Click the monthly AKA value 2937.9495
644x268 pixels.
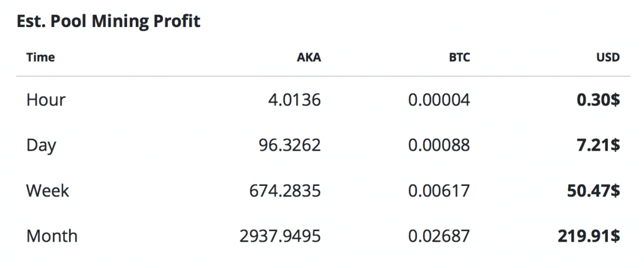pyautogui.click(x=280, y=236)
